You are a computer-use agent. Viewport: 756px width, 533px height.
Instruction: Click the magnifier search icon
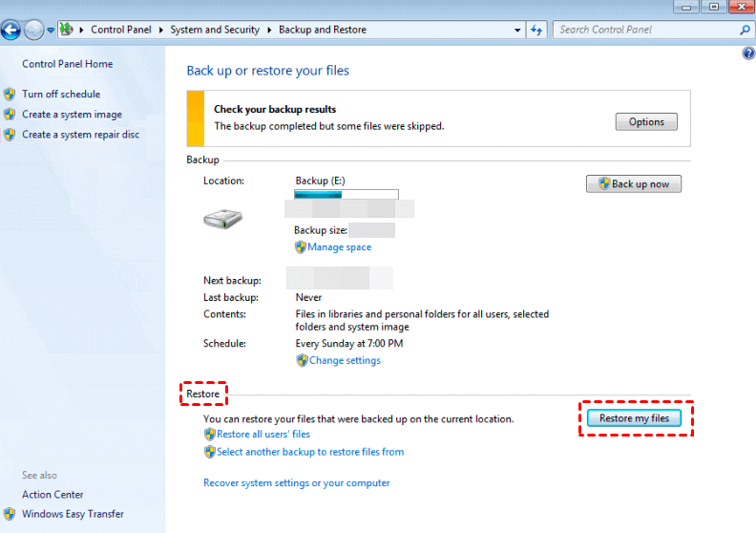tap(745, 30)
